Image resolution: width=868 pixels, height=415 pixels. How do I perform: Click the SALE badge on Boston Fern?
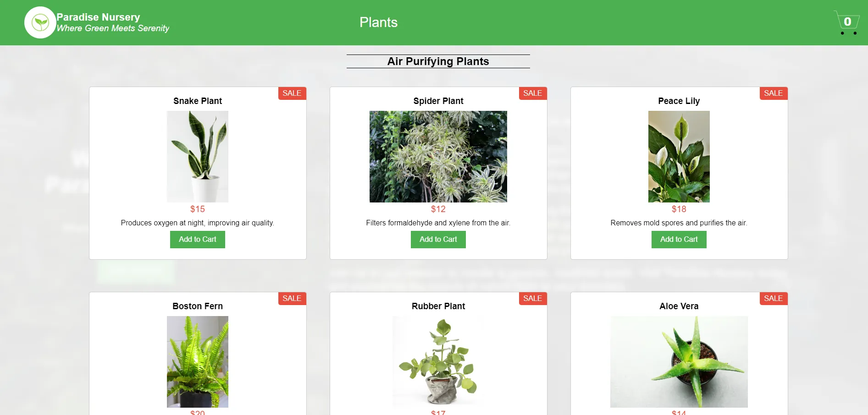[x=292, y=299]
